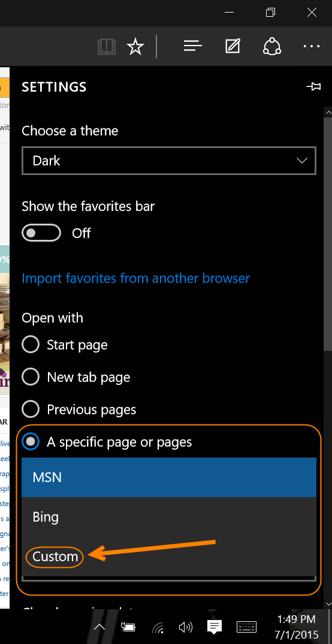Make a Web Note pen icon
The image size is (332, 644).
point(233,46)
